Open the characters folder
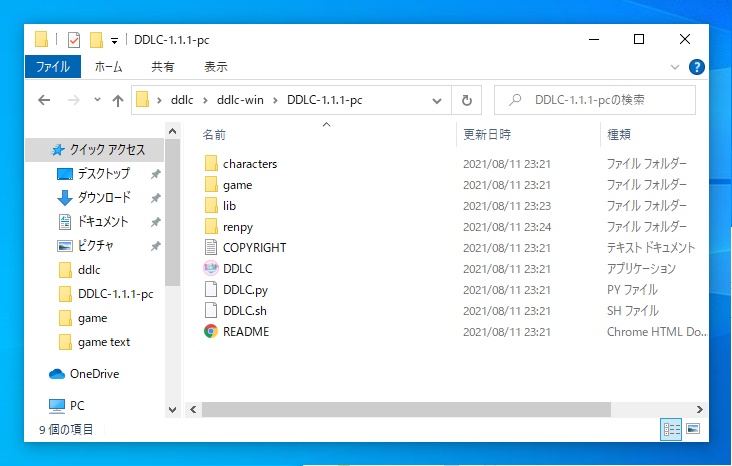 click(x=250, y=164)
